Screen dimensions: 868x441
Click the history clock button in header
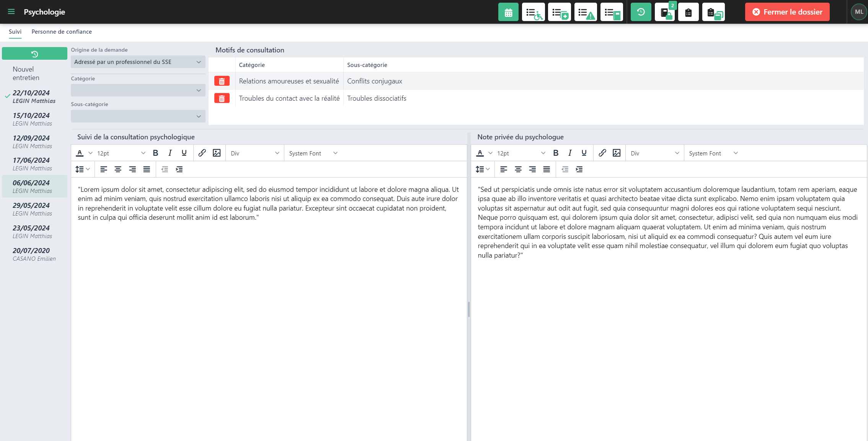[641, 12]
